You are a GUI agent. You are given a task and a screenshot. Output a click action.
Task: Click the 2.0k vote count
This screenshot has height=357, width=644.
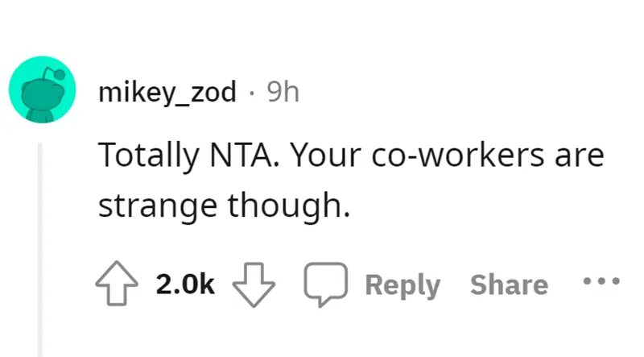pos(185,284)
